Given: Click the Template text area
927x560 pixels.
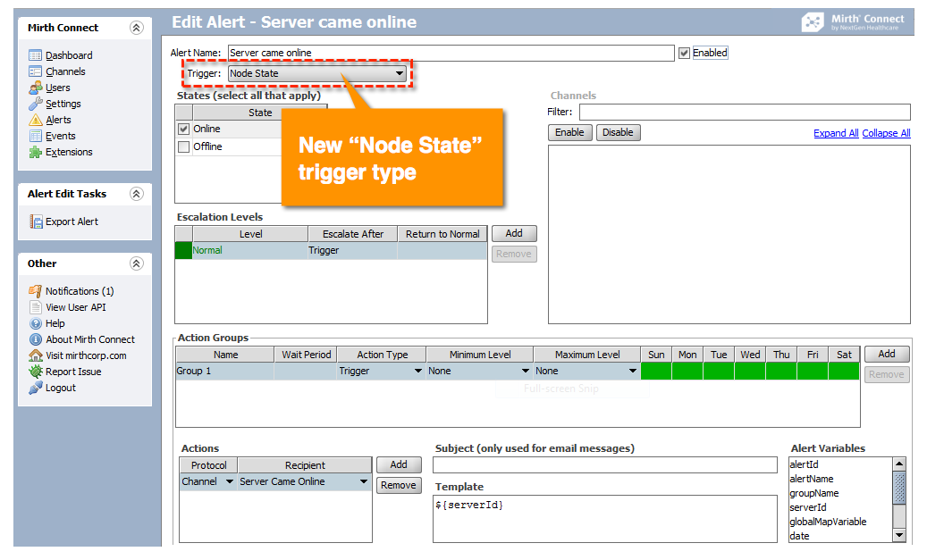Looking at the screenshot, I should (x=605, y=519).
